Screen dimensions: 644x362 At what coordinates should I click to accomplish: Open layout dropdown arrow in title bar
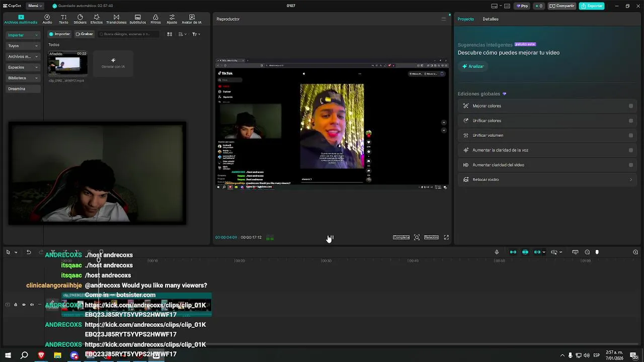(501, 6)
